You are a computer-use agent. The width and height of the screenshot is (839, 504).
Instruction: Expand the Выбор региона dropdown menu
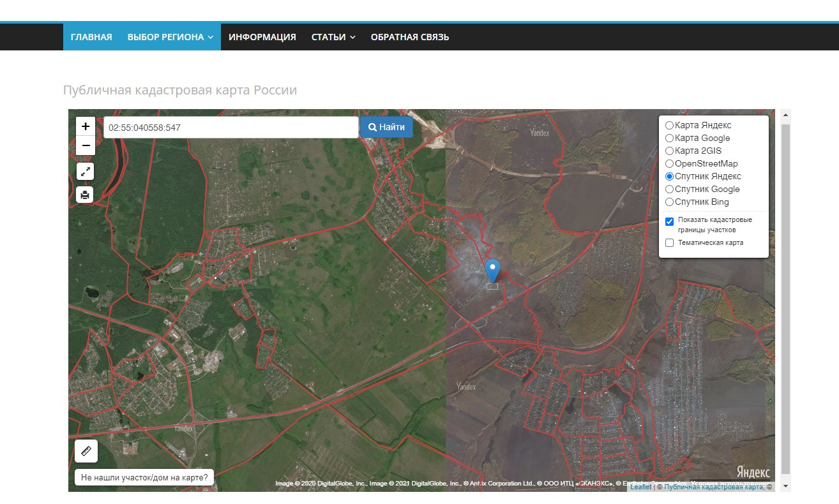pos(170,37)
